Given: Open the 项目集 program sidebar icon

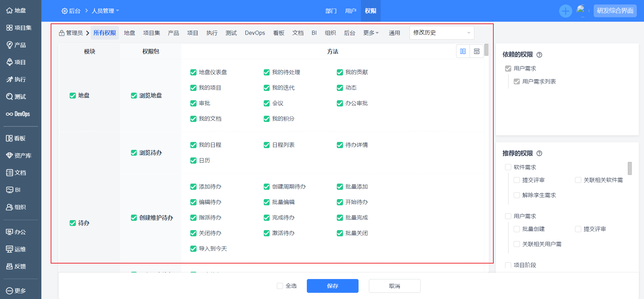Looking at the screenshot, I should pyautogui.click(x=10, y=28).
